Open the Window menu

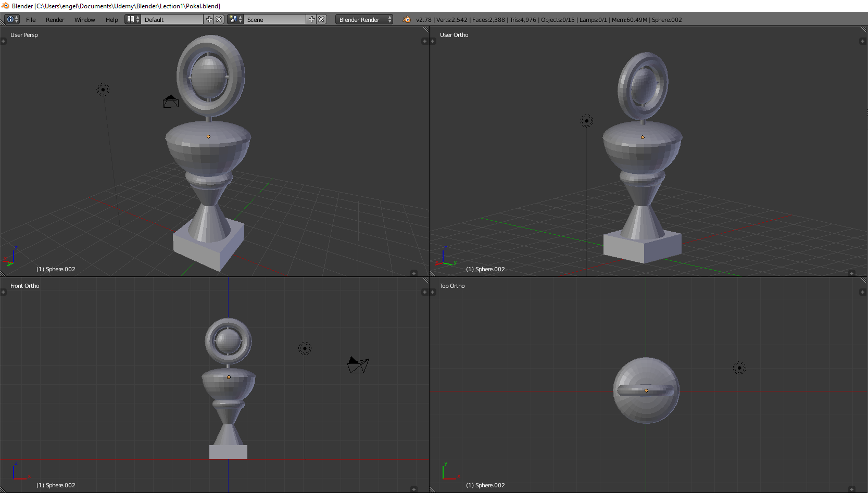(84, 20)
